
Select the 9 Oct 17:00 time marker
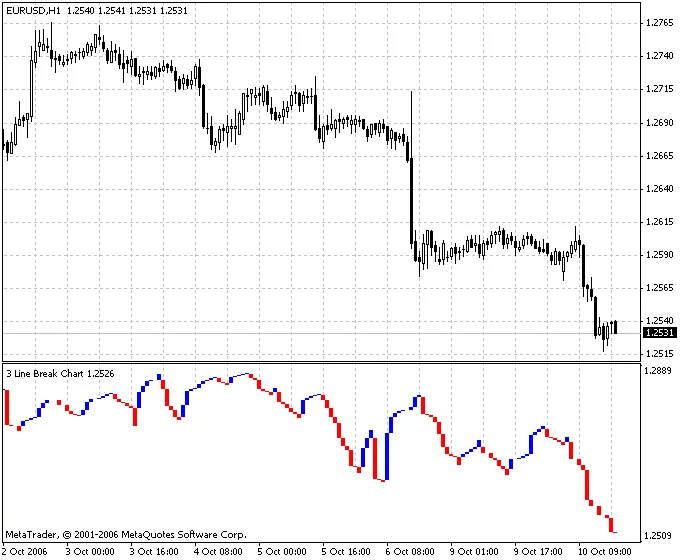point(539,551)
